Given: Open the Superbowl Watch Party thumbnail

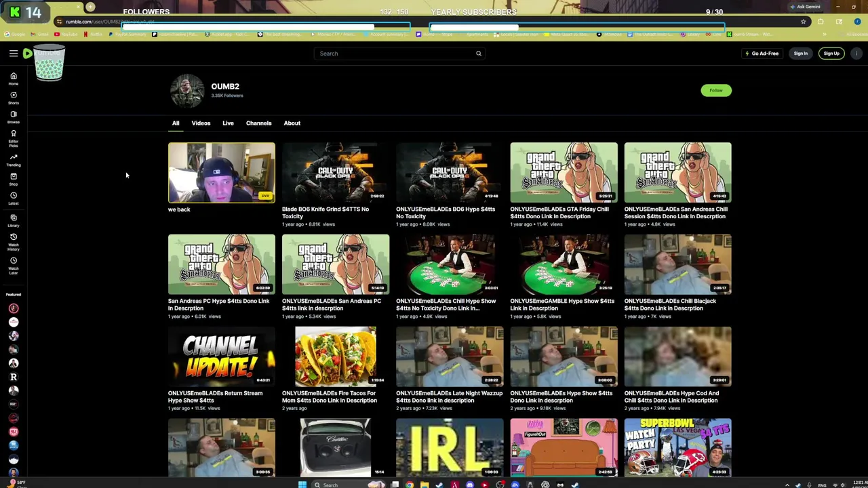Looking at the screenshot, I should 677,447.
